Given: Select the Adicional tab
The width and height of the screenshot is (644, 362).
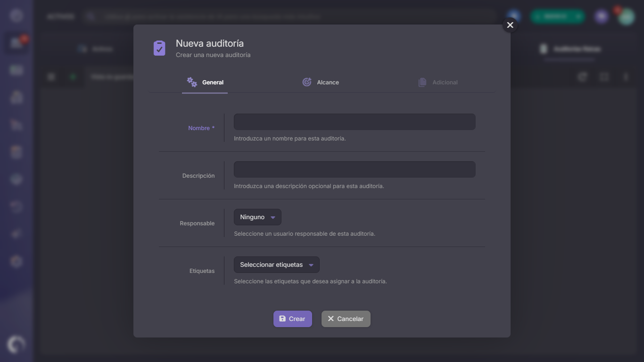Looking at the screenshot, I should 438,82.
